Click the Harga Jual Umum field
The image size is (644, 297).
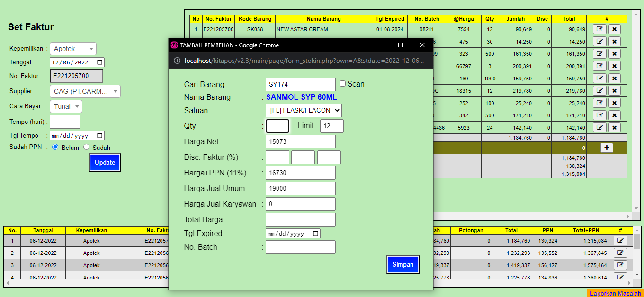pos(300,189)
